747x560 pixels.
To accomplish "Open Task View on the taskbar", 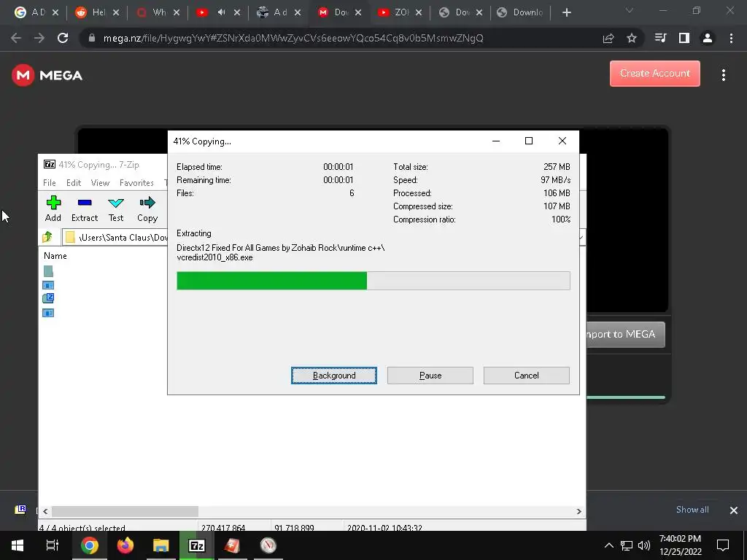I will (x=53, y=545).
